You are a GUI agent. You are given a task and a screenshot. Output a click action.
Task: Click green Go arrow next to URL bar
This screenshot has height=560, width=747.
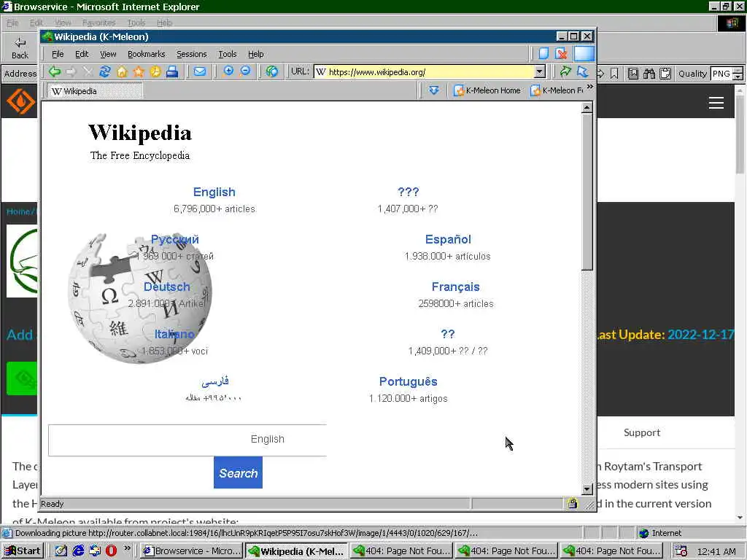(565, 71)
